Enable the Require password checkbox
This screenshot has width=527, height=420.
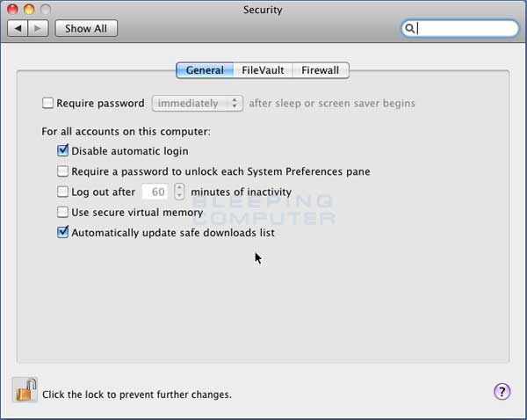click(47, 103)
